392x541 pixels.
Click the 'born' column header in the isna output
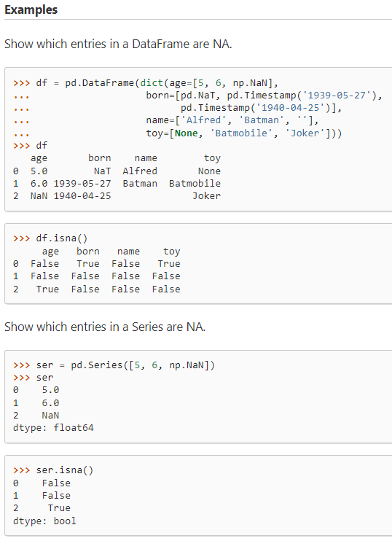click(88, 251)
